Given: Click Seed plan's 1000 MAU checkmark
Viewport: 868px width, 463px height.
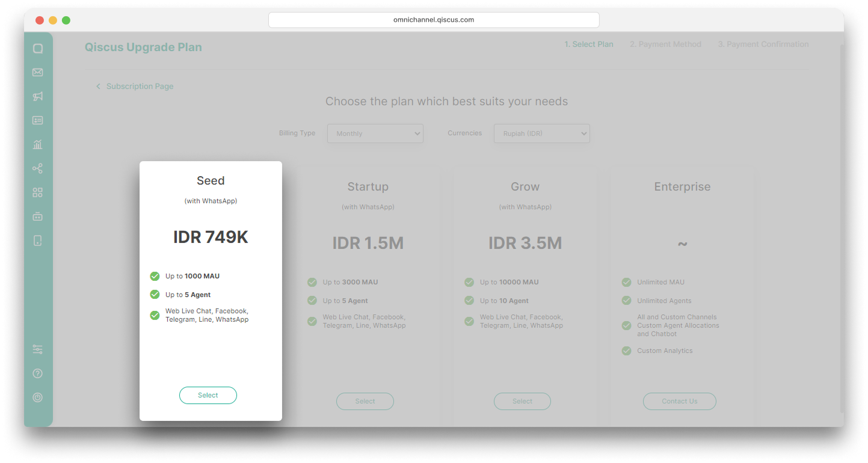Looking at the screenshot, I should [155, 276].
